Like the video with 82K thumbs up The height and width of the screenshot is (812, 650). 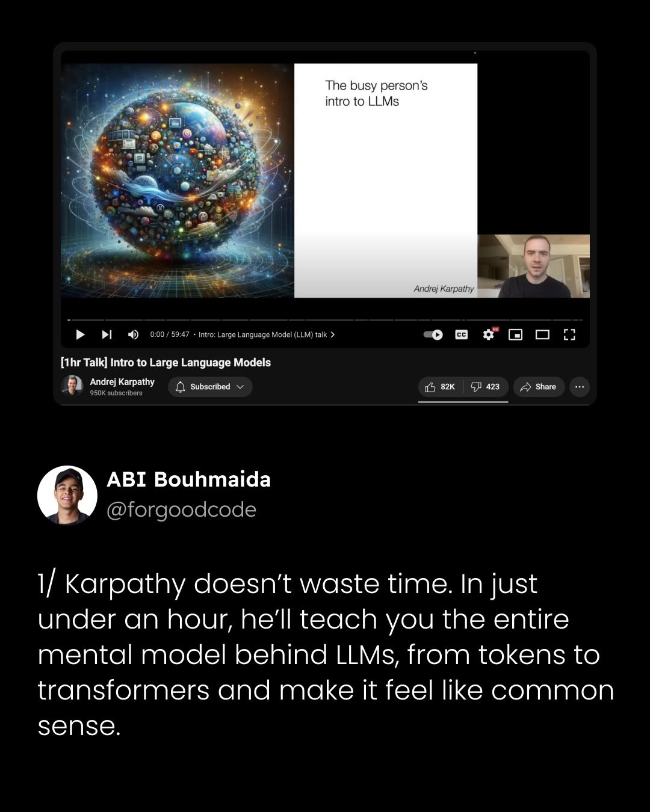440,387
